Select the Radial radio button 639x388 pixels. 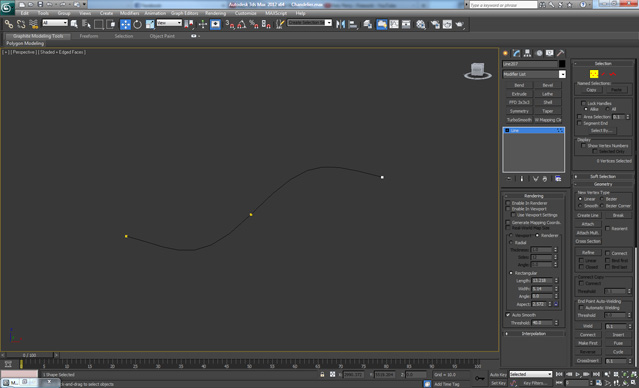click(x=511, y=242)
